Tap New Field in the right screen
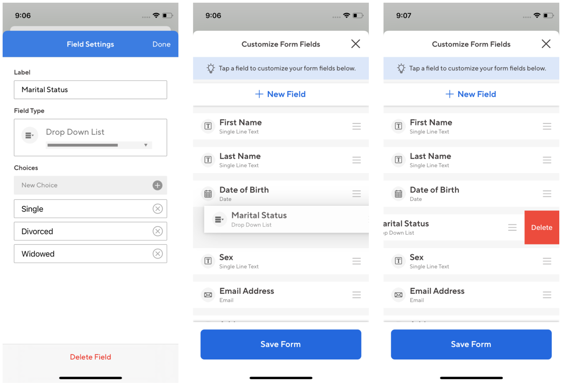This screenshot has width=564, height=392. 471,94
